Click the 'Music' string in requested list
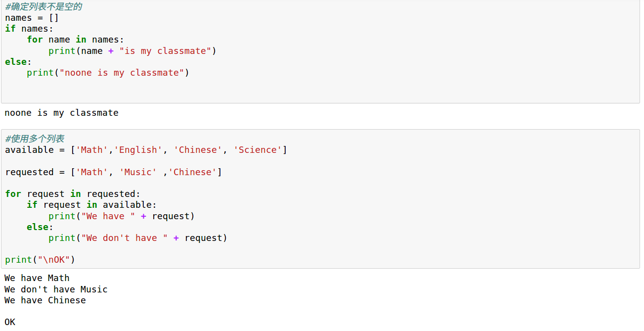Image resolution: width=644 pixels, height=331 pixels. pyautogui.click(x=138, y=172)
